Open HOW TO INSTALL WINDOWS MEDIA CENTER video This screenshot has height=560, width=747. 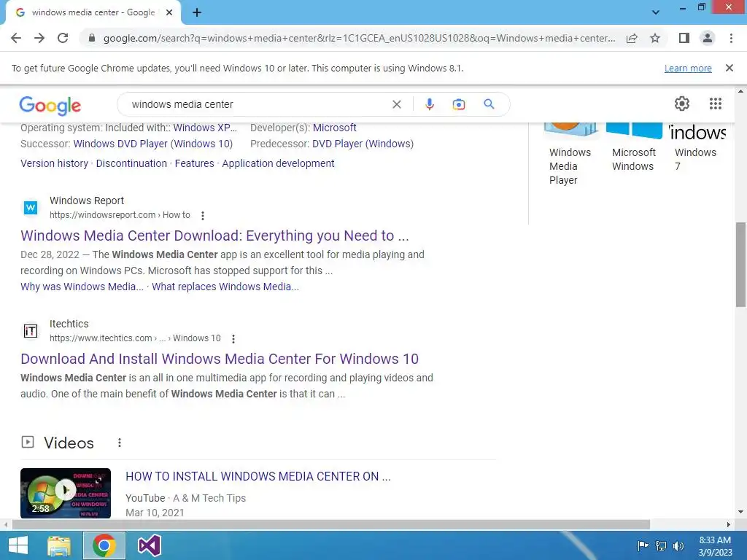point(258,477)
